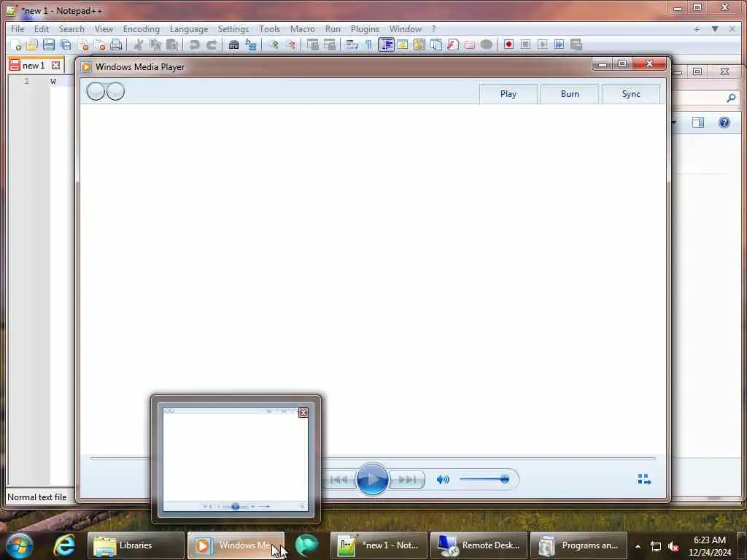The image size is (747, 560).
Task: Click the Media Player volume slider
Action: pos(484,480)
